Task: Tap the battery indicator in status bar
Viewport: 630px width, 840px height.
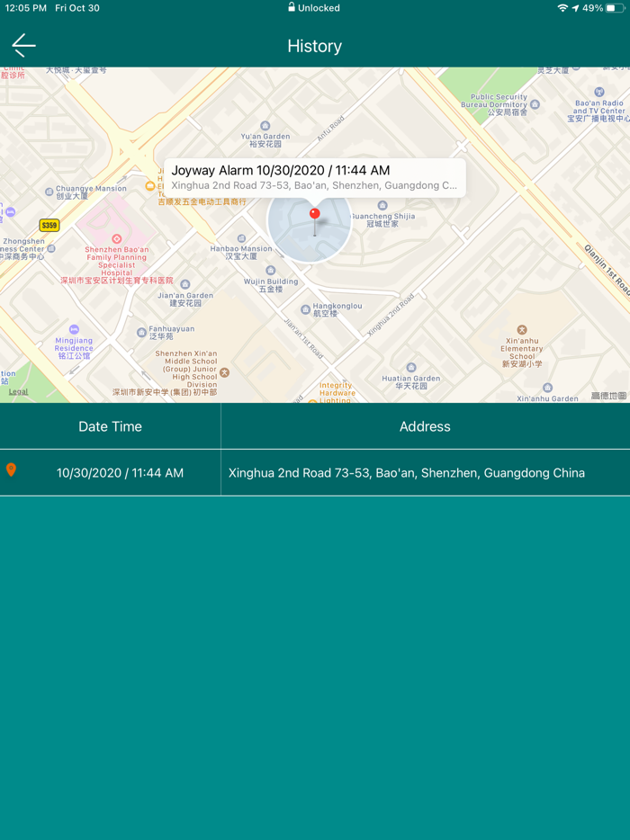Action: (615, 8)
